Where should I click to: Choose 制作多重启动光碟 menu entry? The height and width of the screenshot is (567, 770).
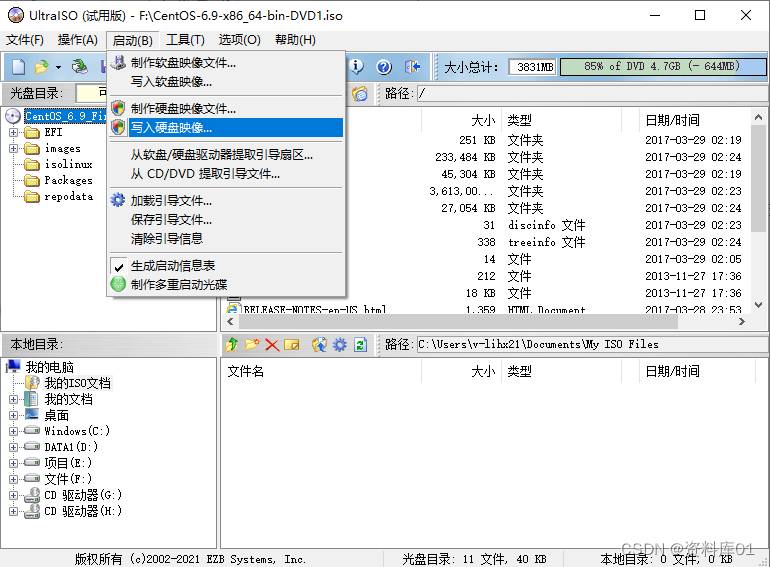click(226, 284)
